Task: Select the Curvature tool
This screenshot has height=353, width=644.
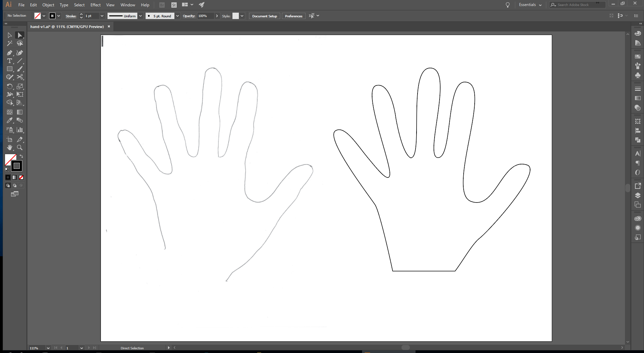Action: (20, 53)
